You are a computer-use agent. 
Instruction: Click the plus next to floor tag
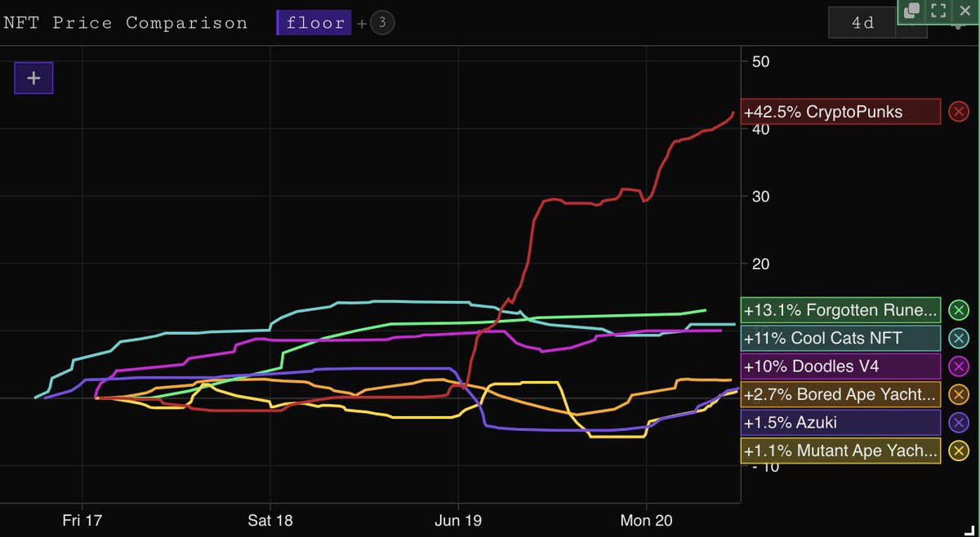[362, 24]
